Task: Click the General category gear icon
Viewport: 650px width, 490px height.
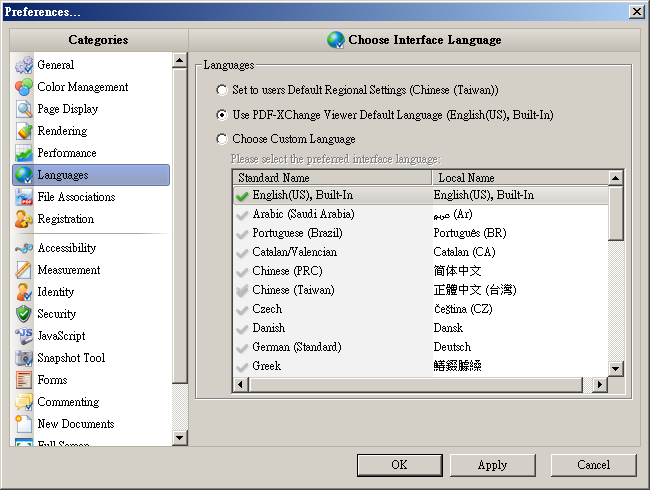Action: click(x=24, y=65)
